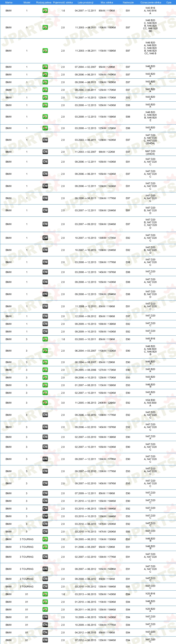This screenshot has width=176, height=644.
Task: Click the petrol icon for the 95kW / 129KM E87 row
Action: 45,67
